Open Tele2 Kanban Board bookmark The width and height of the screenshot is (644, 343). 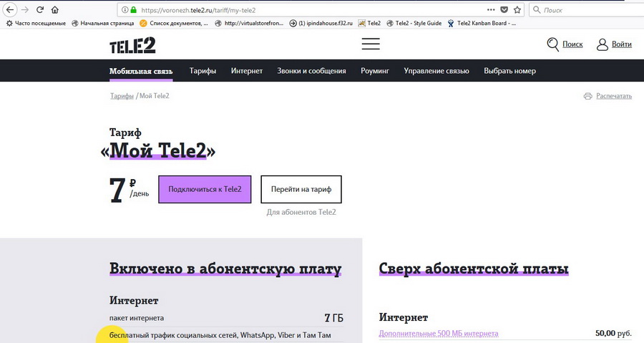pyautogui.click(x=482, y=24)
